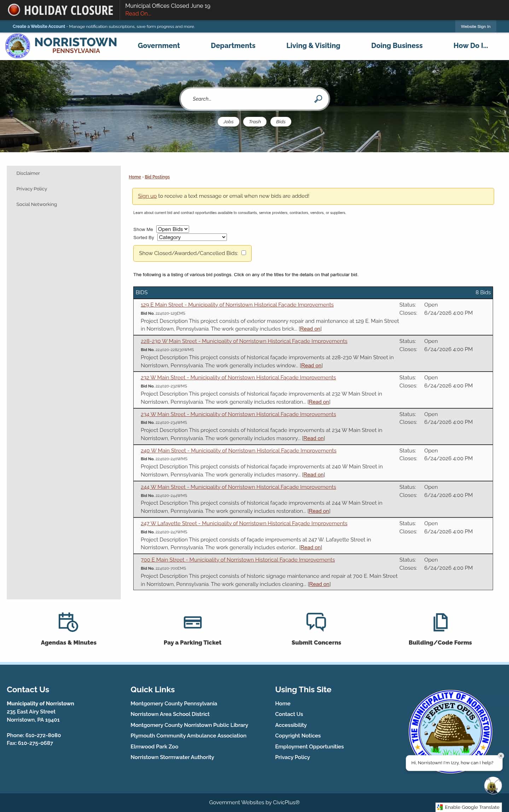Click the Submit Concerns chat bubbles icon

pyautogui.click(x=316, y=622)
